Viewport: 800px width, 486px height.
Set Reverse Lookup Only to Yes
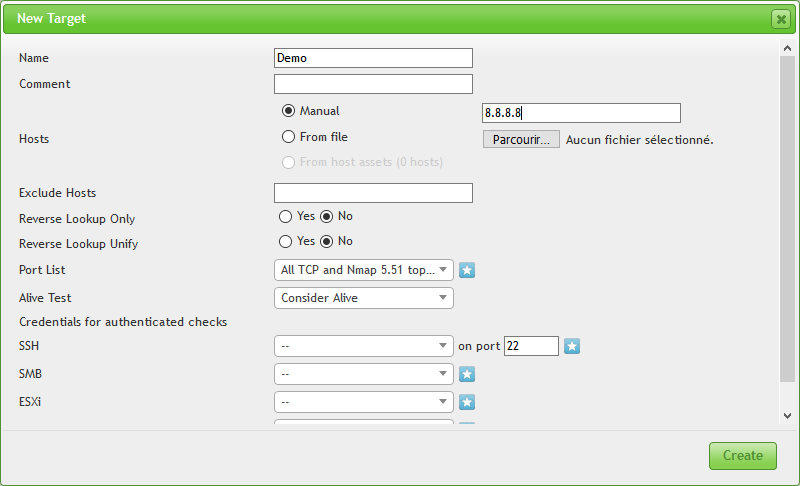(285, 216)
